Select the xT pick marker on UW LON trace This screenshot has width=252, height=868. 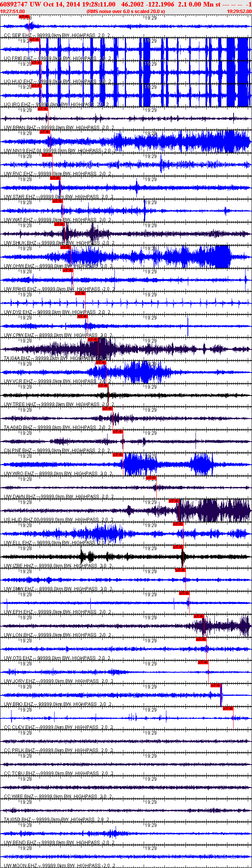point(199,616)
